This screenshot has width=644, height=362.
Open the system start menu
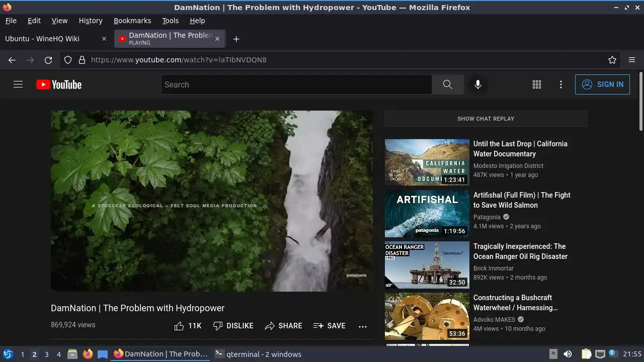point(8,354)
